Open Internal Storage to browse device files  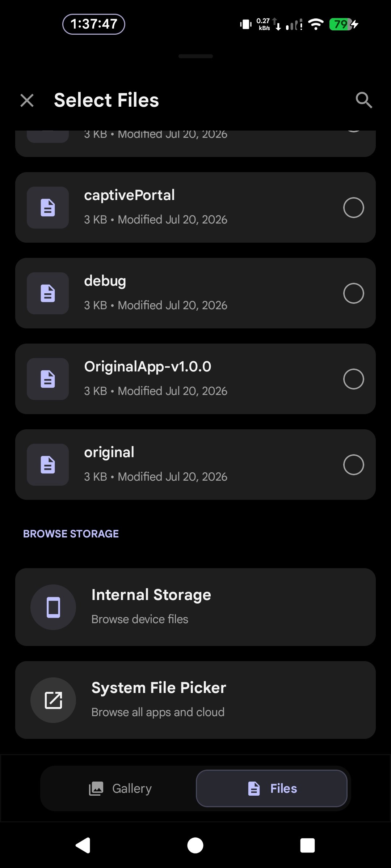[x=195, y=607]
